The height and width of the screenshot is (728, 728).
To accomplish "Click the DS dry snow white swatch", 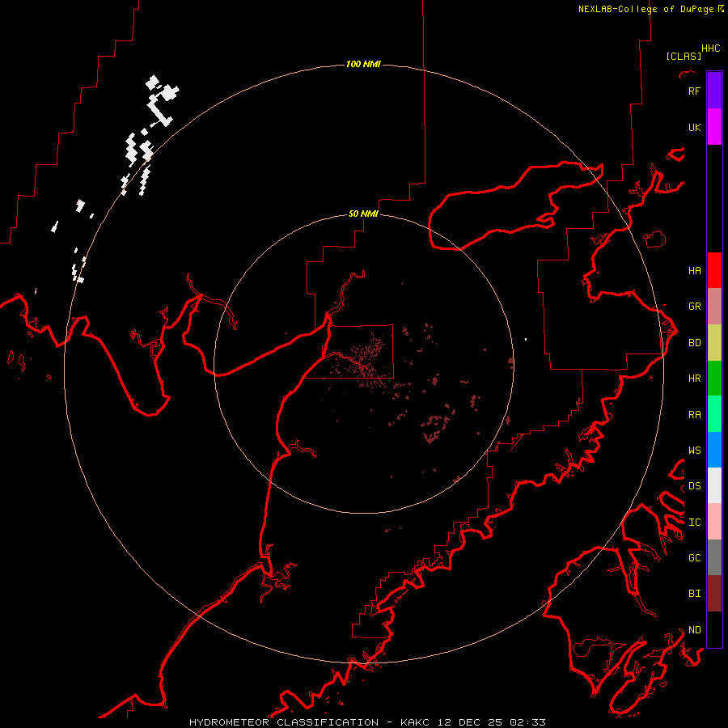I will [x=714, y=485].
